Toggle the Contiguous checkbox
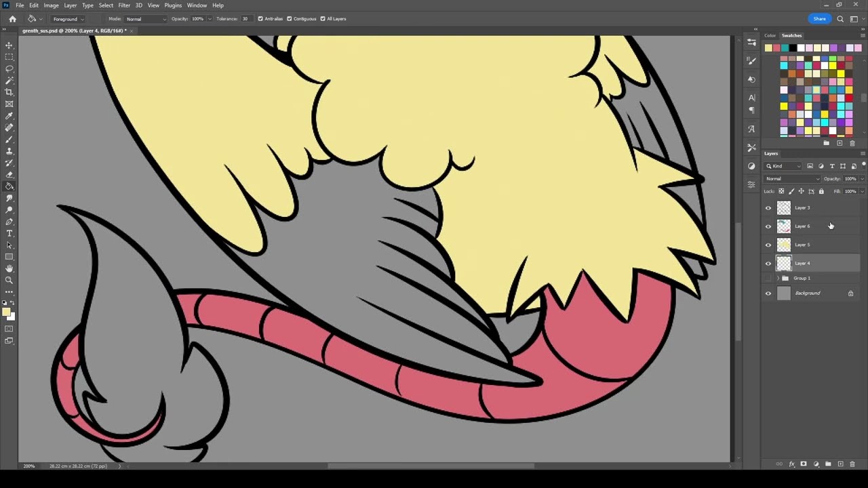 (x=290, y=19)
